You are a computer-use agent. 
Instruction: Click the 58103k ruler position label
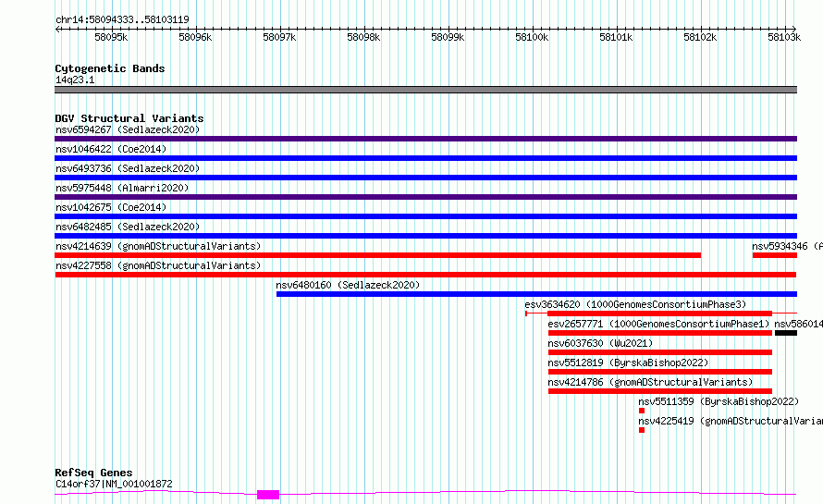click(x=784, y=37)
